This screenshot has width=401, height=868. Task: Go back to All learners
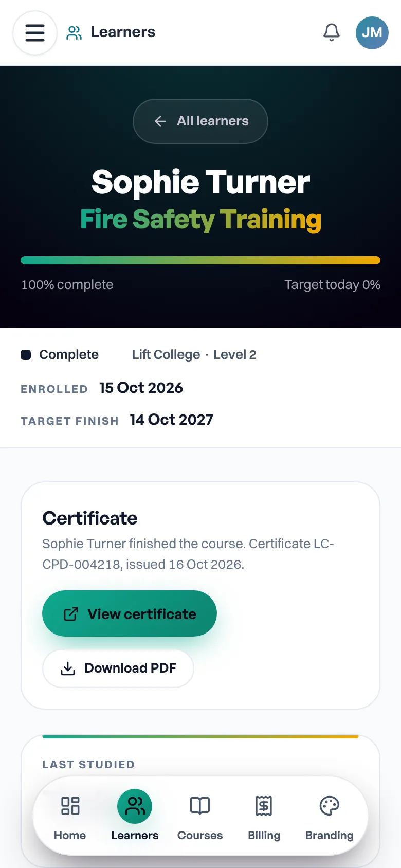(x=200, y=121)
